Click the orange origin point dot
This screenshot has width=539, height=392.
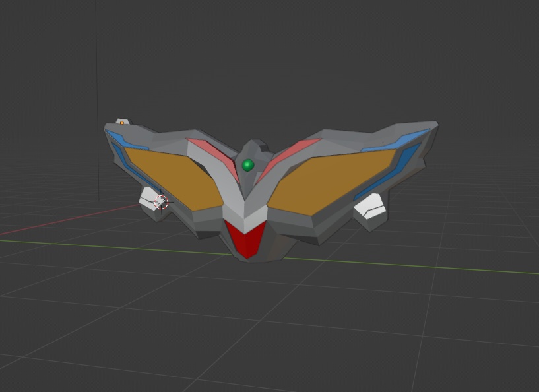pos(121,123)
